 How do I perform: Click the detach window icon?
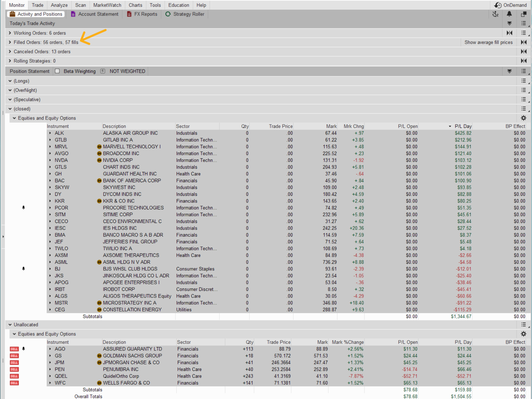point(524,14)
